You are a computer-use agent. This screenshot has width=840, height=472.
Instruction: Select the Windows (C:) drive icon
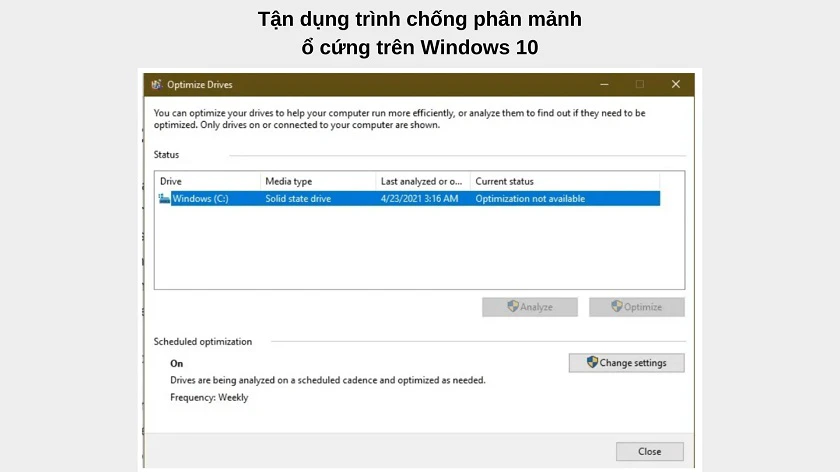pyautogui.click(x=164, y=199)
